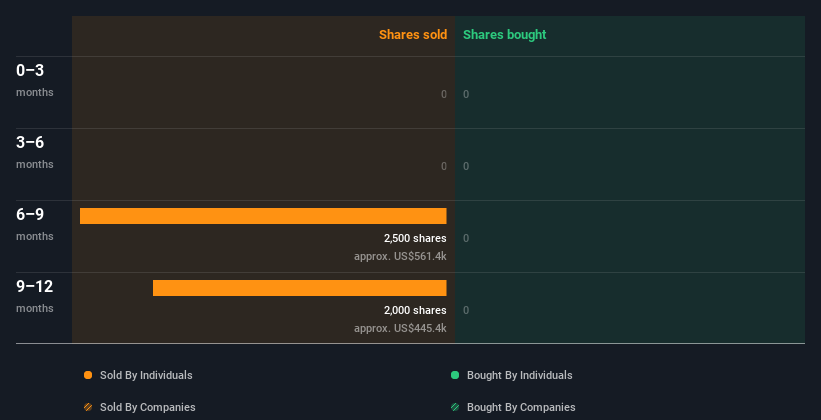This screenshot has height=420, width=821.
Task: Click the 6–9 months row label
Action: tap(35, 224)
